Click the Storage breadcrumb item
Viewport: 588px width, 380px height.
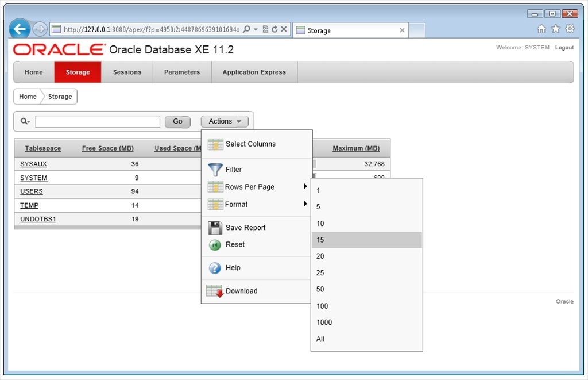pos(60,97)
